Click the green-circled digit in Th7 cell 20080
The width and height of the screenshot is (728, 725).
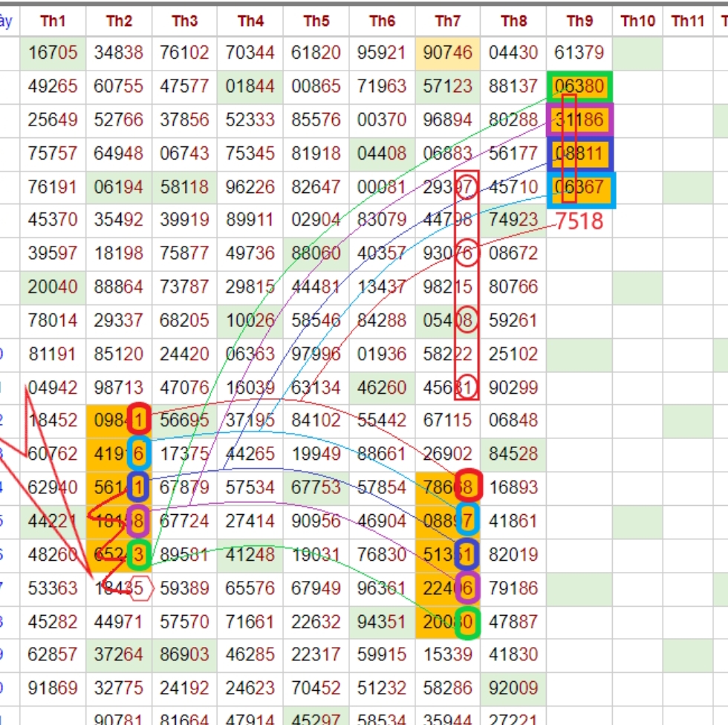[x=467, y=622]
